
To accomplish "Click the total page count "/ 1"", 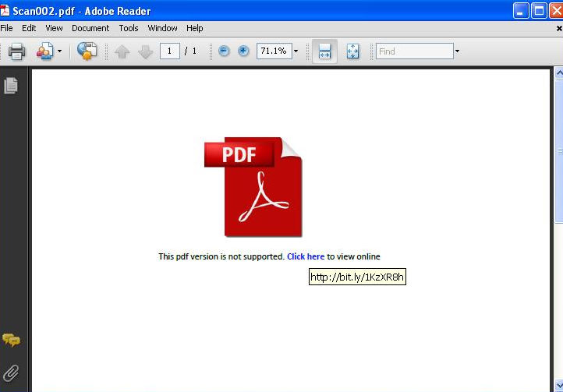I will pyautogui.click(x=191, y=51).
